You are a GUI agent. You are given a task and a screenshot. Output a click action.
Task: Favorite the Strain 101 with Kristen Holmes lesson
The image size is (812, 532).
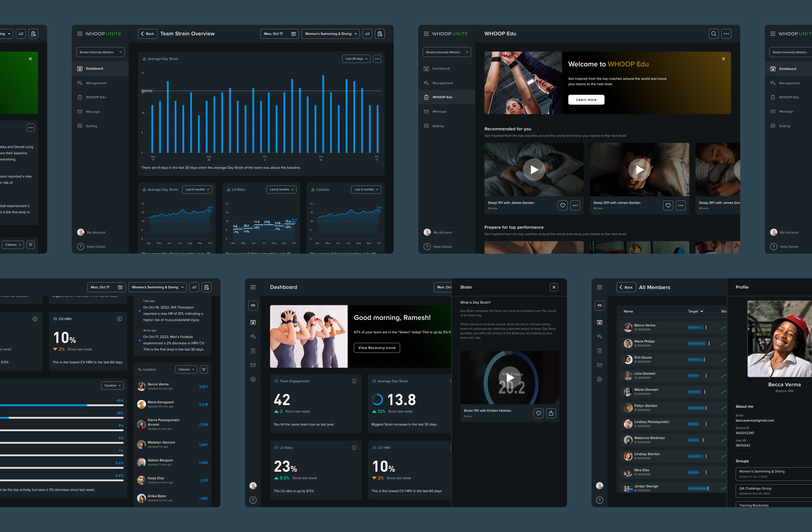click(538, 413)
